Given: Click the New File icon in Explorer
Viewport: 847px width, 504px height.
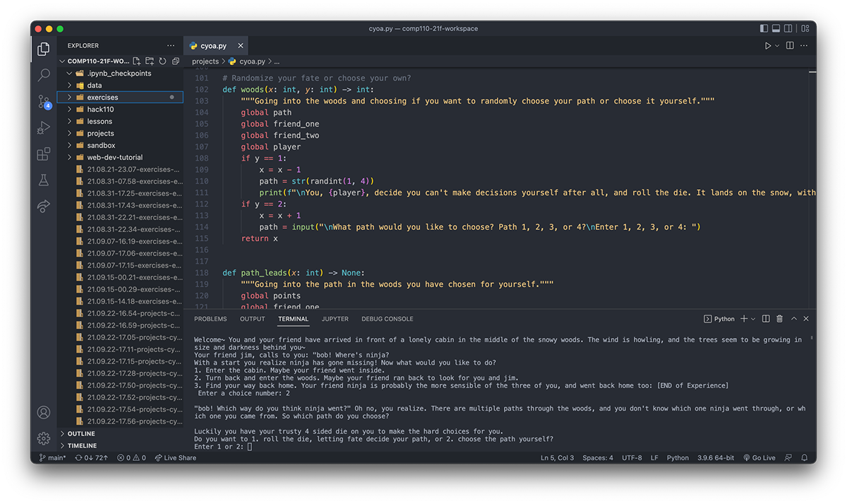Looking at the screenshot, I should pos(138,61).
